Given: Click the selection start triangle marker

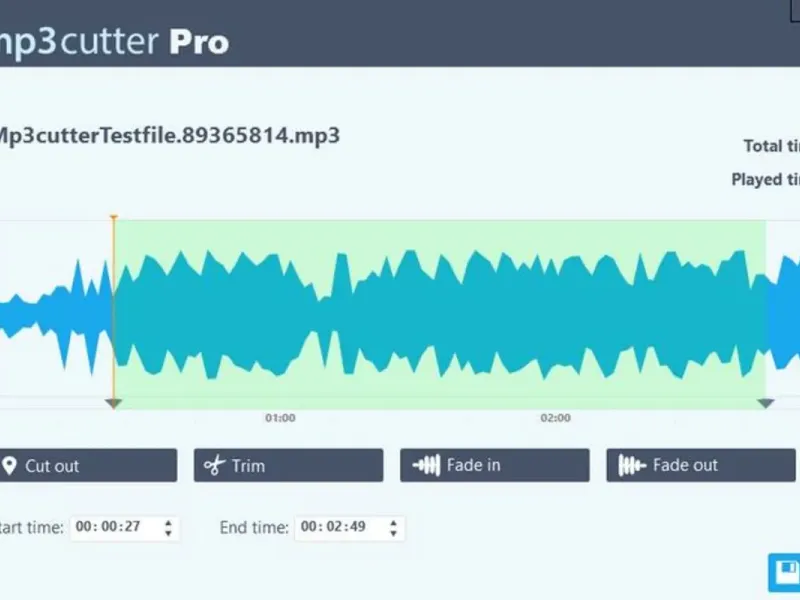Looking at the screenshot, I should (114, 403).
